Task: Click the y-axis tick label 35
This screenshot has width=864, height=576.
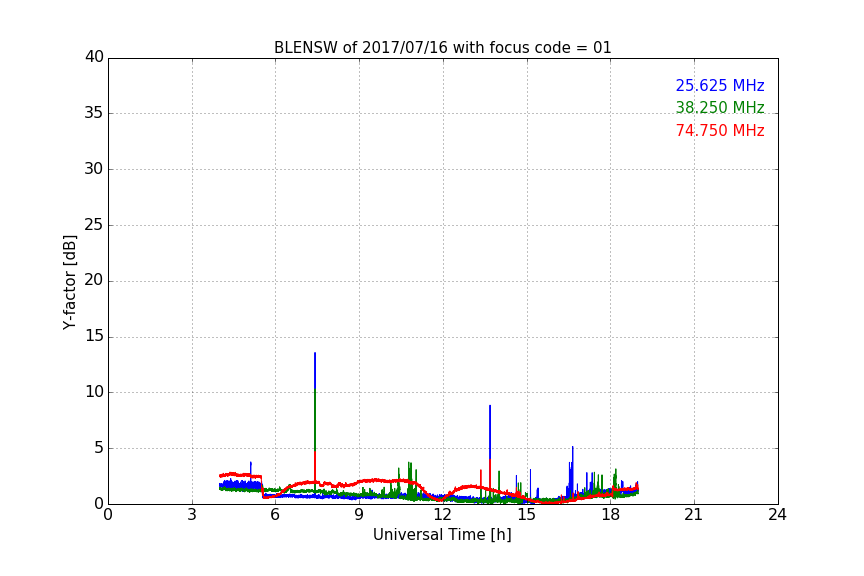Action: coord(94,113)
